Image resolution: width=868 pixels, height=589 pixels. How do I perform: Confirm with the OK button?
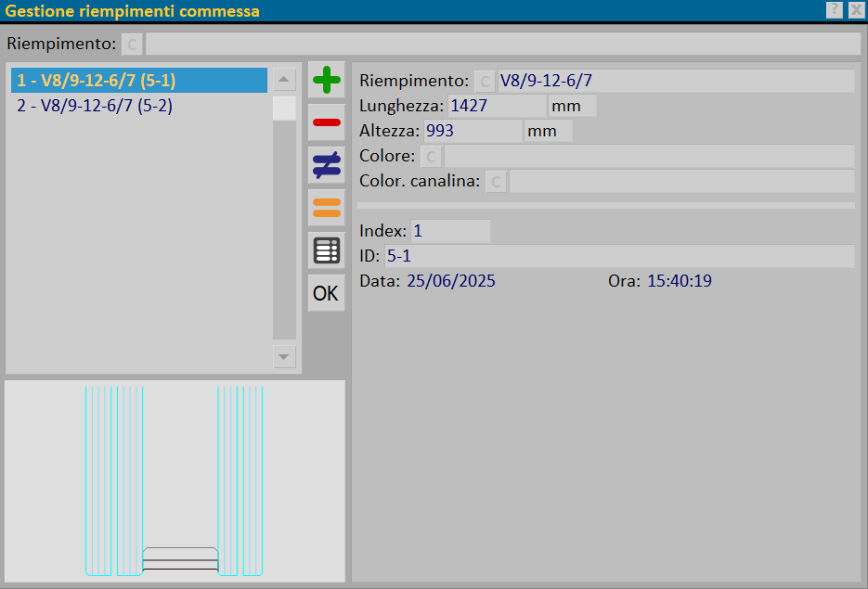327,292
